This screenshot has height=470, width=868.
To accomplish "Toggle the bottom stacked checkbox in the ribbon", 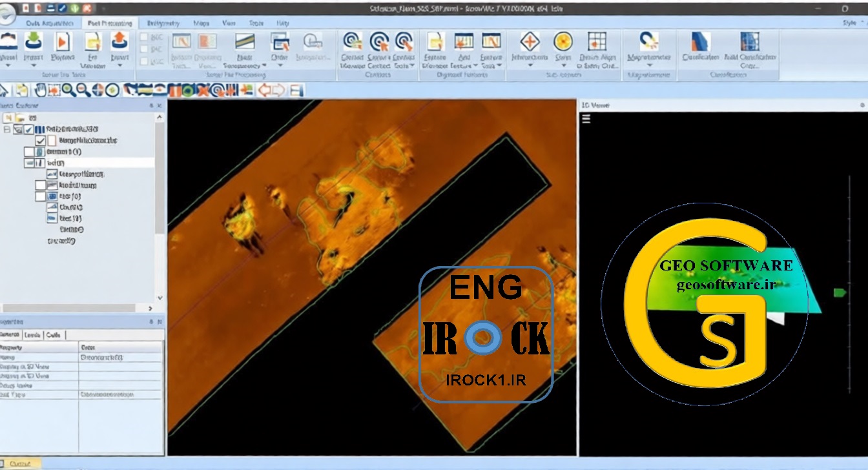I will [143, 60].
